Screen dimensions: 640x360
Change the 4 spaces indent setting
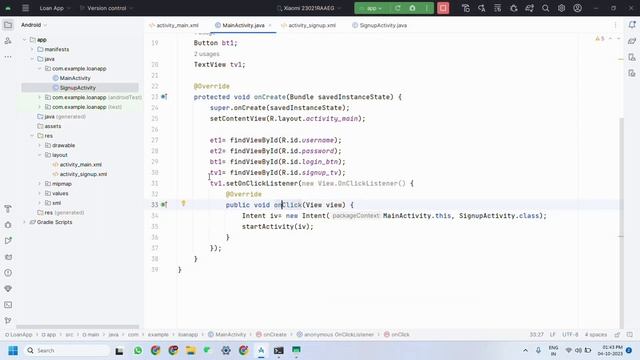pos(596,334)
